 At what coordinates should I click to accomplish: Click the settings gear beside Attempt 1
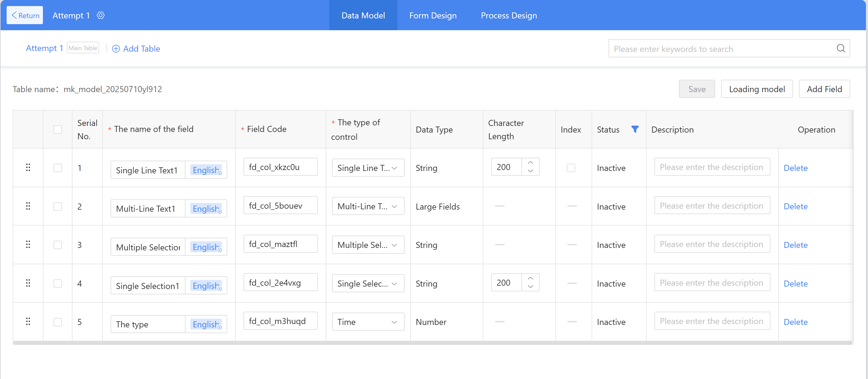(100, 15)
